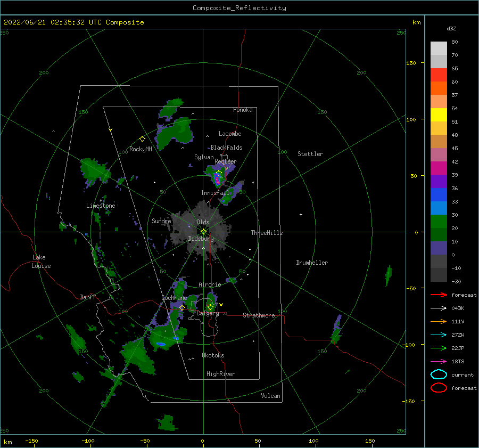This screenshot has height=448, width=479.
Task: Click the topmost light gray 80-70 dBZ swatch
Action: point(439,48)
